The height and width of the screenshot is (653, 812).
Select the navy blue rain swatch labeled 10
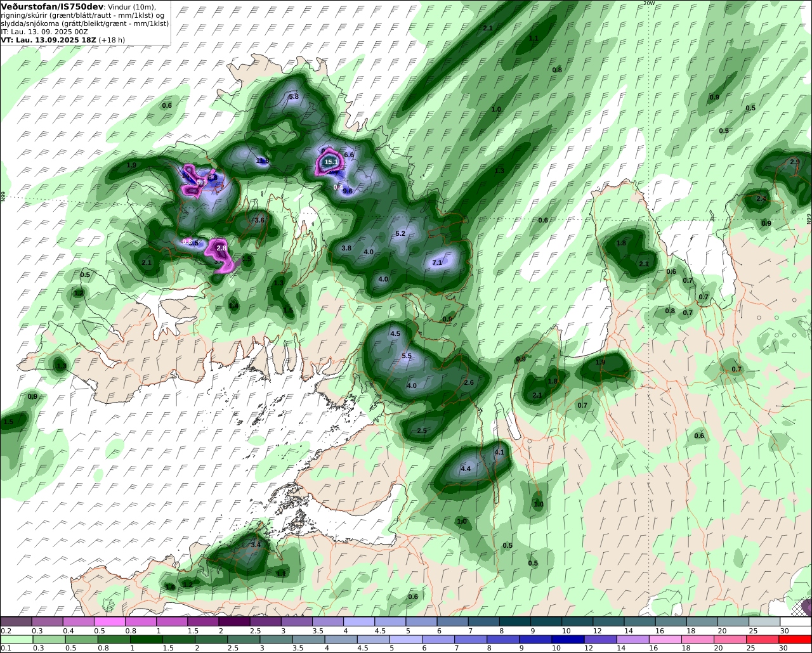tap(567, 640)
